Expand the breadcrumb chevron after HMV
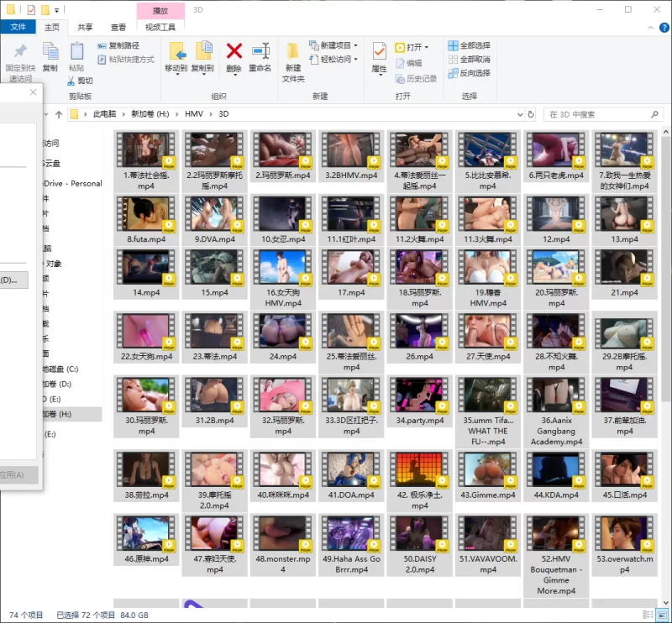The width and height of the screenshot is (672, 623). tap(211, 114)
